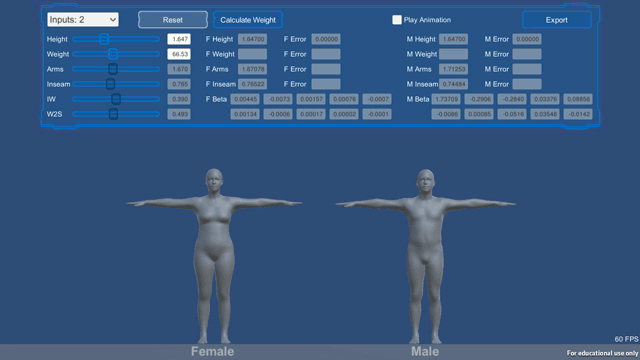The height and width of the screenshot is (360, 640).
Task: Open the Inputs: 2 dropdown
Action: pos(83,20)
